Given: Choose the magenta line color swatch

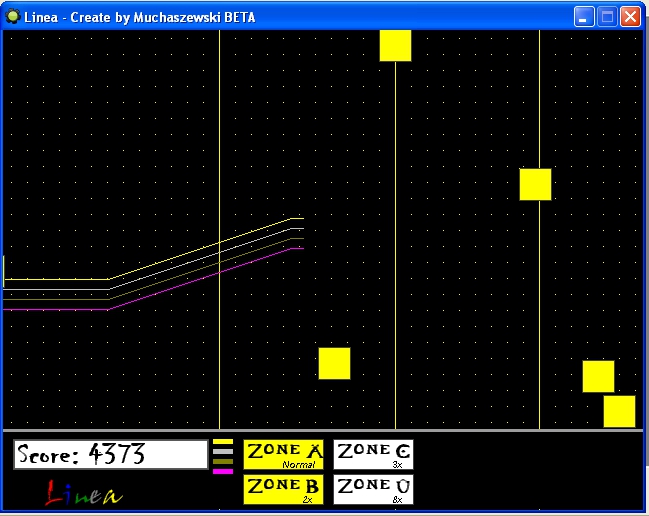Looking at the screenshot, I should point(223,471).
